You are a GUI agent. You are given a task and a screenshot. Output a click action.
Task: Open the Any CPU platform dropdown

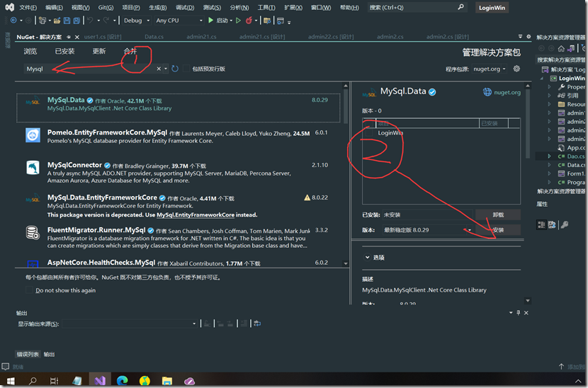pyautogui.click(x=179, y=21)
